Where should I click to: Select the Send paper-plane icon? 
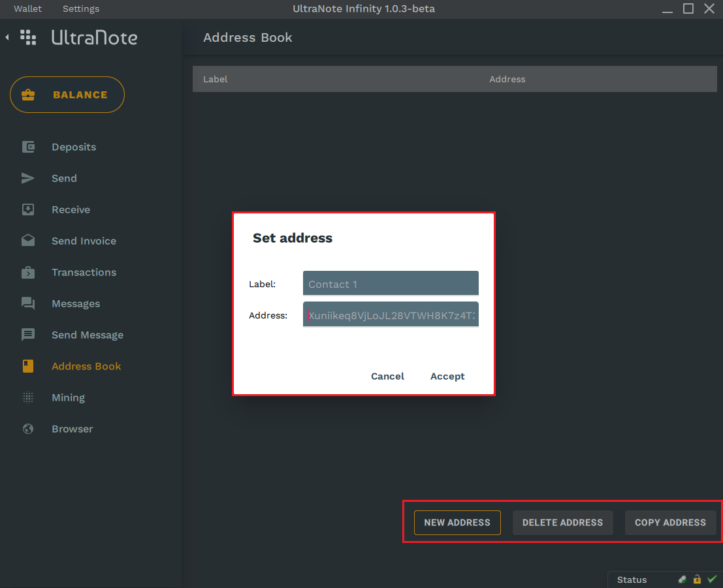pyautogui.click(x=27, y=178)
